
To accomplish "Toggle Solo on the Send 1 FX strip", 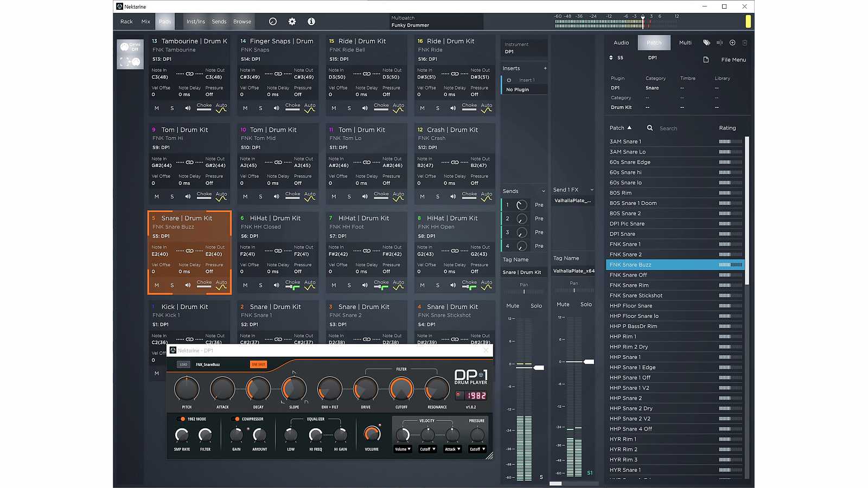I will click(x=586, y=305).
